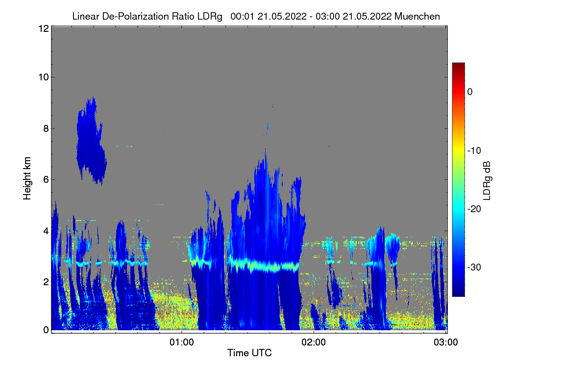
Task: Click the plot title mentioning Muenchen
Action: pos(256,16)
